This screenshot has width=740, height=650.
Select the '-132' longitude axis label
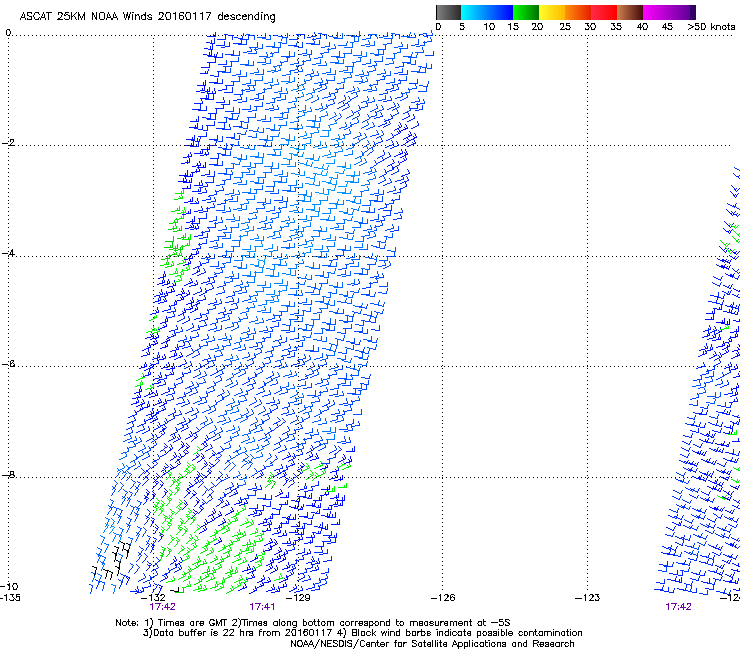(x=153, y=598)
